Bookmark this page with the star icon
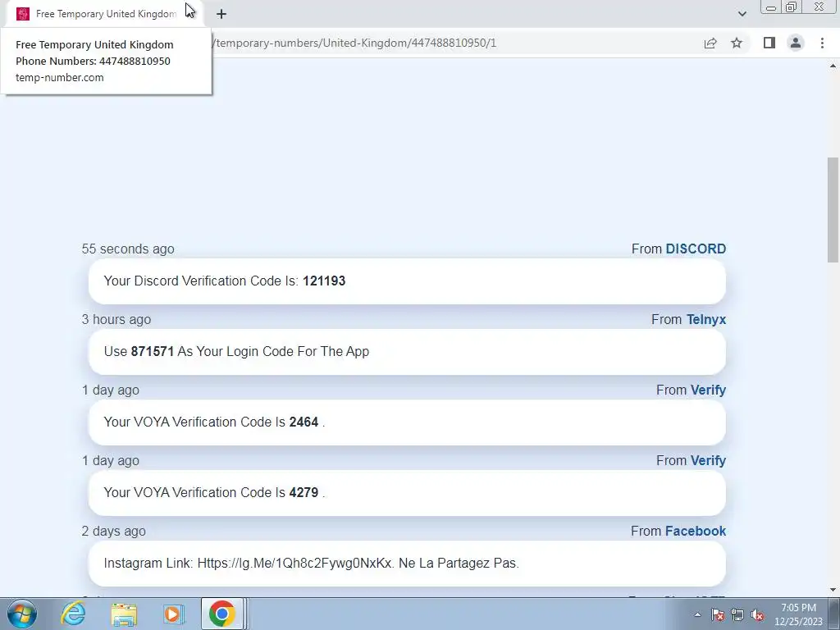This screenshot has width=840, height=630. (x=737, y=43)
